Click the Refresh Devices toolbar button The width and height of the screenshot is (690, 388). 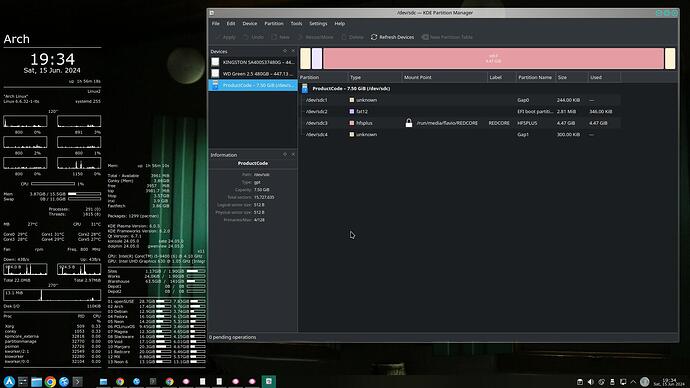click(392, 37)
